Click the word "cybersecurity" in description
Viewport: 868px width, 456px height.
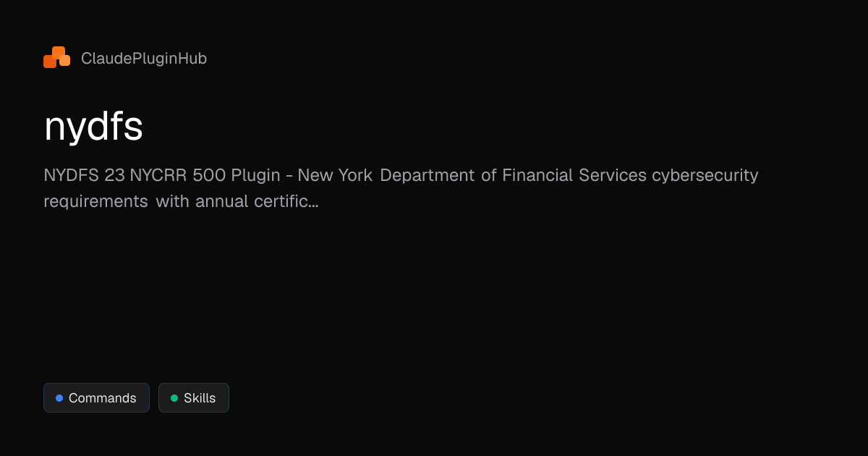705,175
